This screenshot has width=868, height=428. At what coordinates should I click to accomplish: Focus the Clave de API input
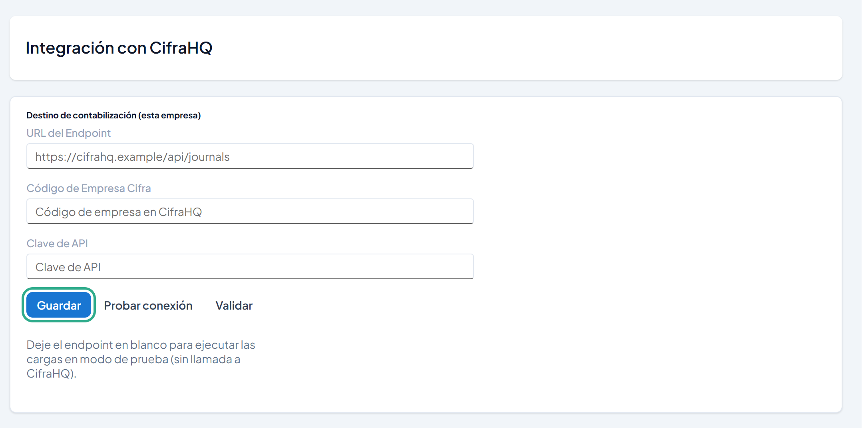coord(250,267)
